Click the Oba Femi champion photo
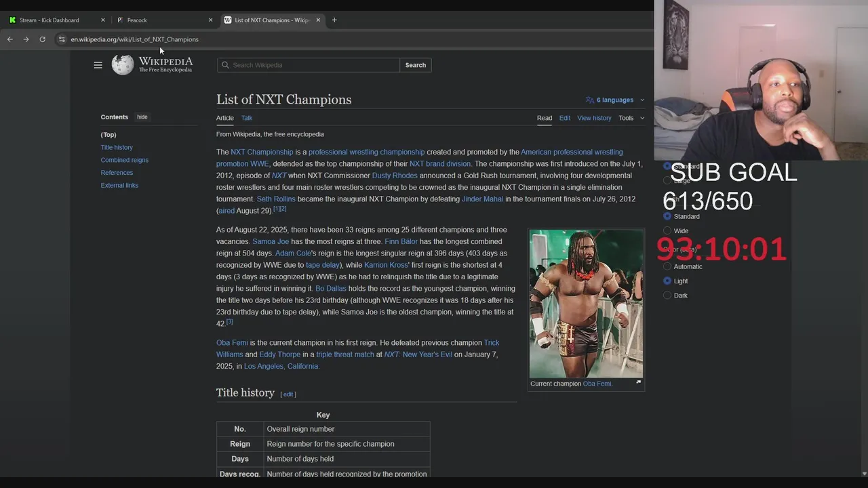 click(586, 303)
